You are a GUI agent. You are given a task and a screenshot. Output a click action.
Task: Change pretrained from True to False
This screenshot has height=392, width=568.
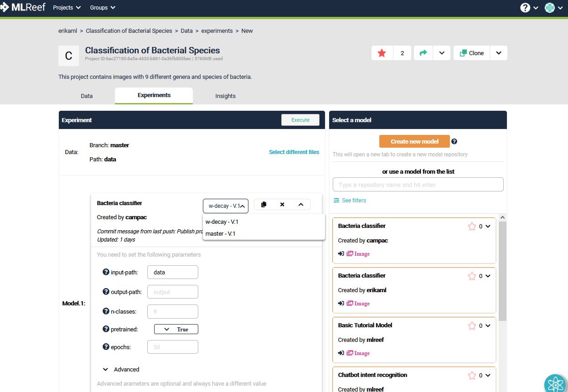coord(176,329)
